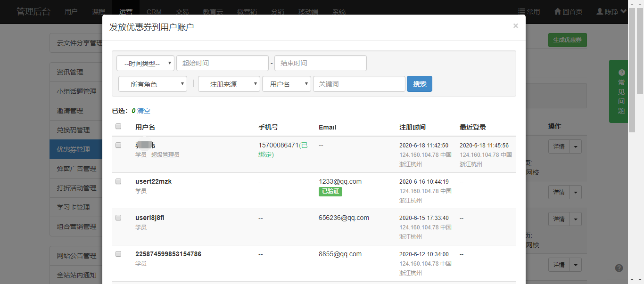Toggle the select-all users checkbox

pyautogui.click(x=118, y=126)
